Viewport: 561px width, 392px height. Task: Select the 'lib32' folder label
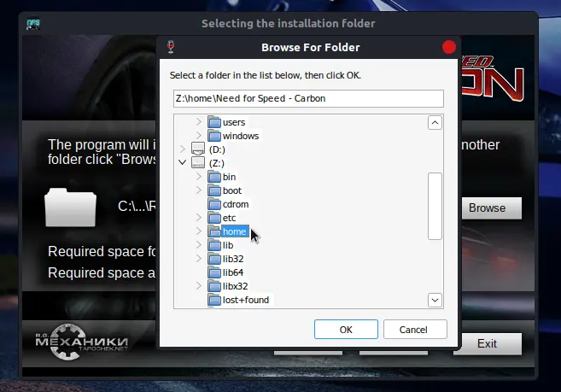coord(233,259)
